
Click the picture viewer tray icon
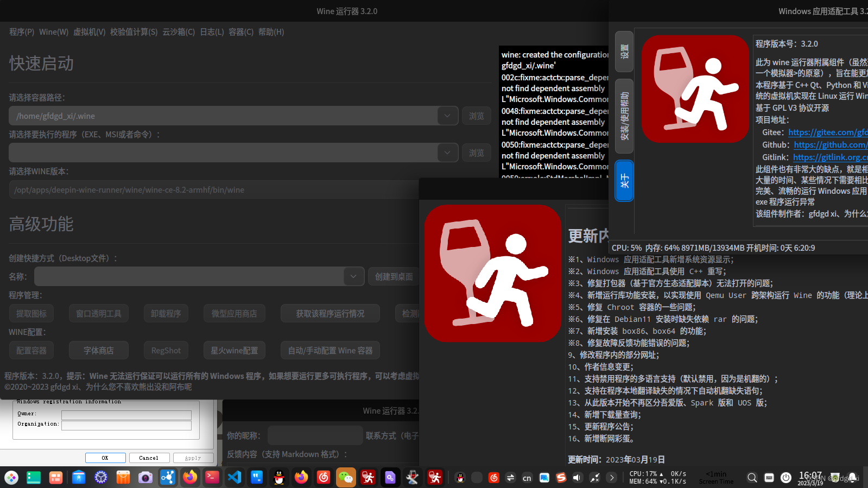[x=544, y=478]
